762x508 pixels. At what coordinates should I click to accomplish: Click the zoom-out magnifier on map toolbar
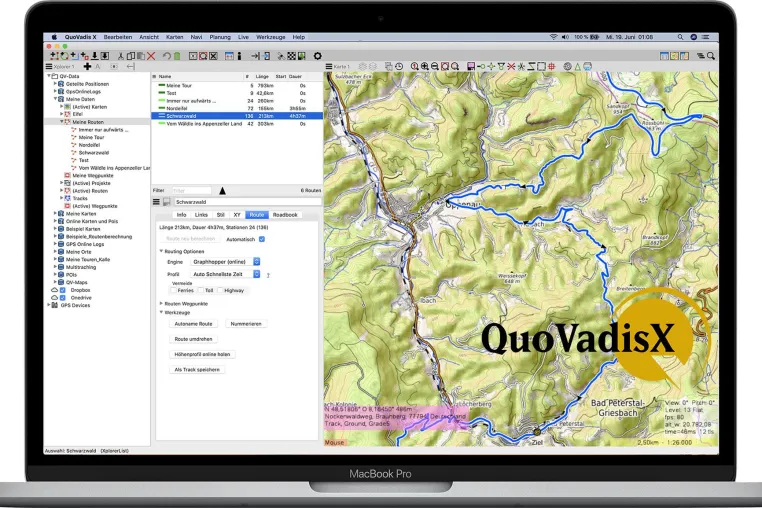[x=434, y=67]
